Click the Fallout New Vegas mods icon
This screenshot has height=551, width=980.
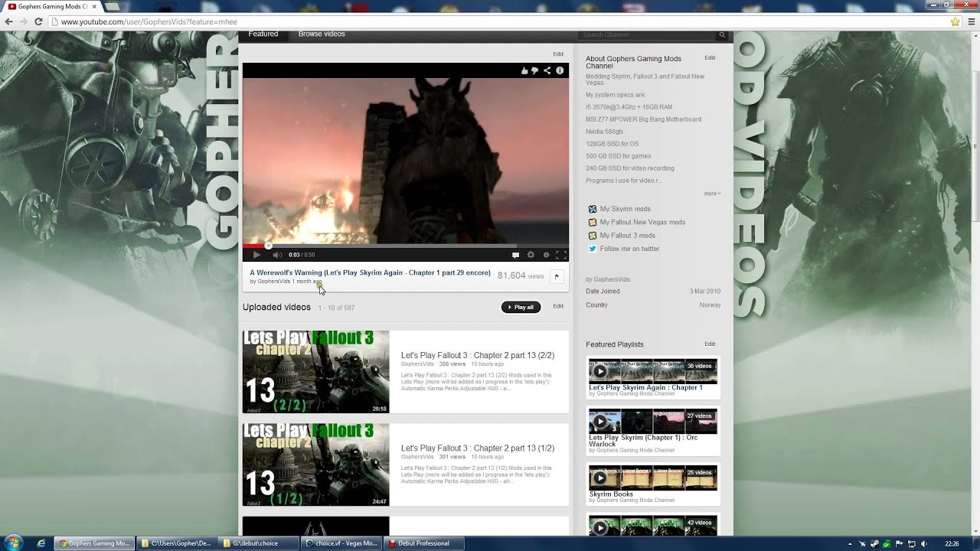[x=592, y=222]
